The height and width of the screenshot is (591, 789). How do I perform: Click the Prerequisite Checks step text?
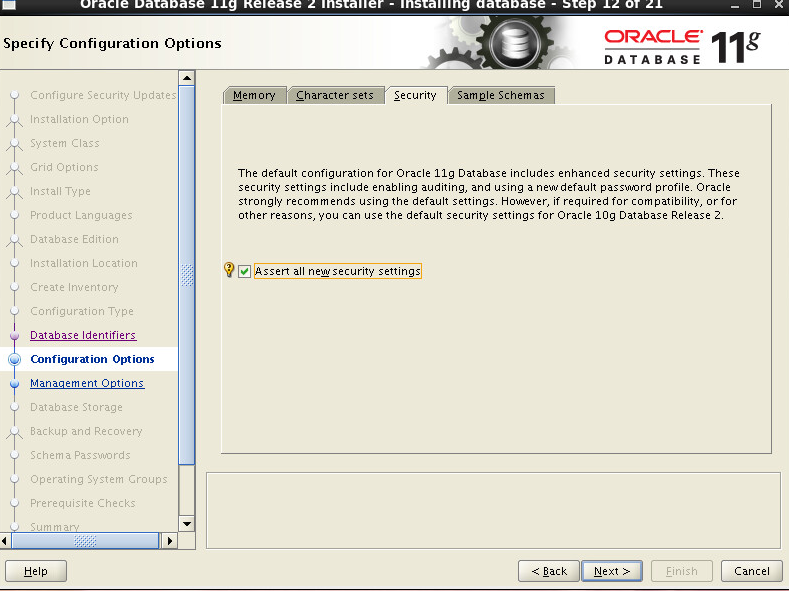[83, 503]
